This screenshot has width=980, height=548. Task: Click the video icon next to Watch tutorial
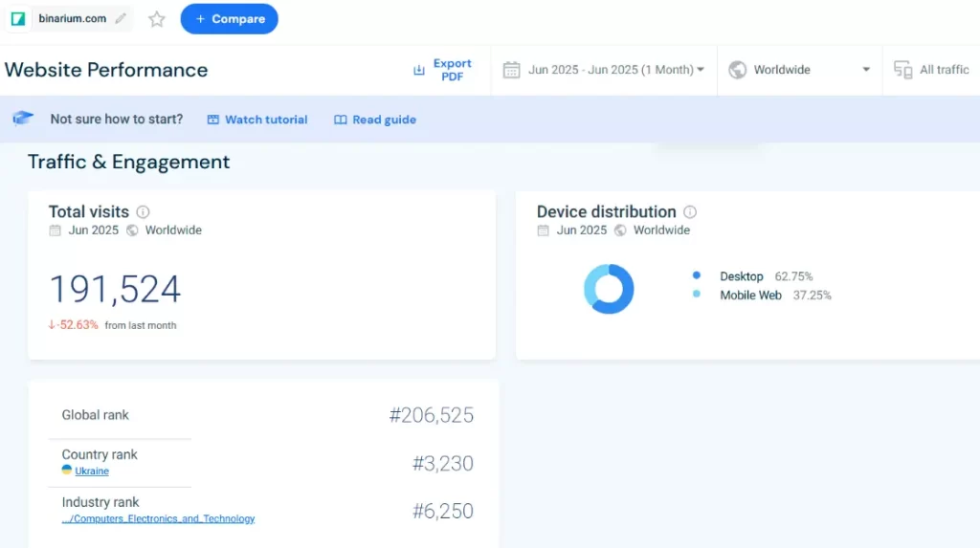click(213, 120)
